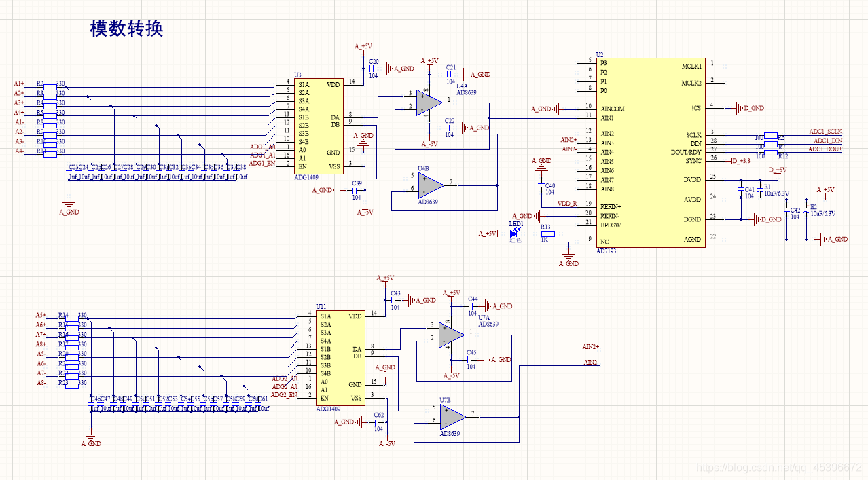The image size is (868, 480).
Task: Select electrolytic capacitor E2
Action: (x=806, y=209)
